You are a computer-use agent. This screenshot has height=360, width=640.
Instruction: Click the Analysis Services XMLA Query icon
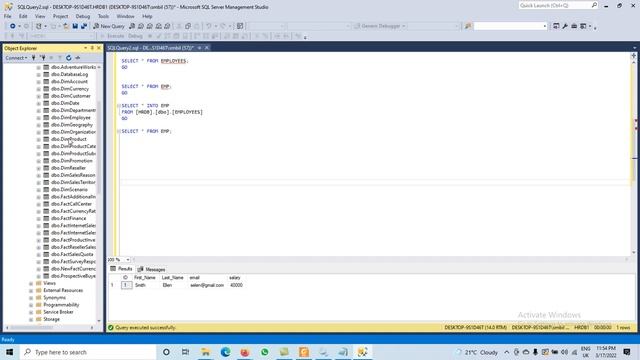(x=158, y=26)
